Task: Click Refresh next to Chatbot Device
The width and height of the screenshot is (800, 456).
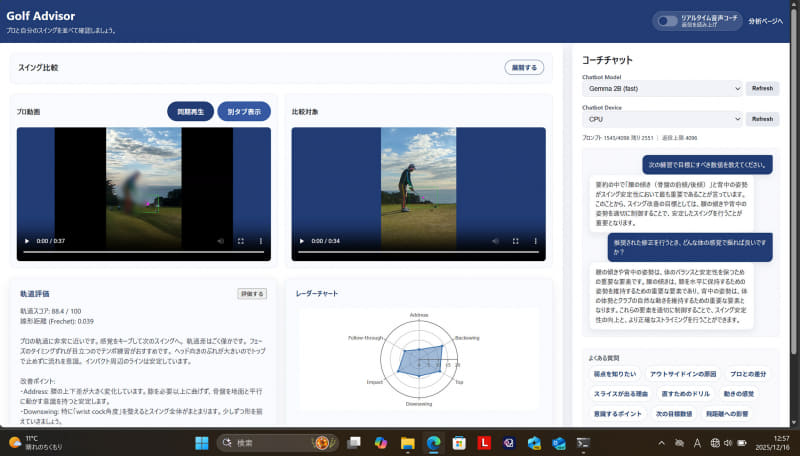Action: point(762,119)
